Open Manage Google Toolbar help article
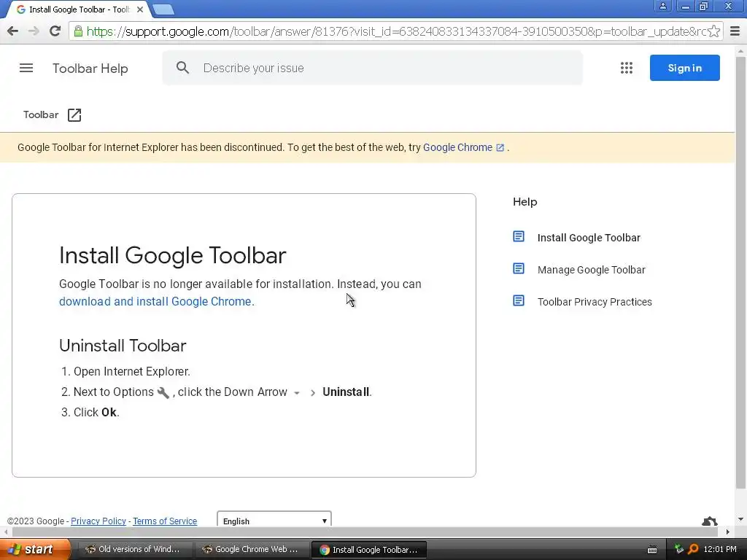The width and height of the screenshot is (747, 560). click(591, 270)
